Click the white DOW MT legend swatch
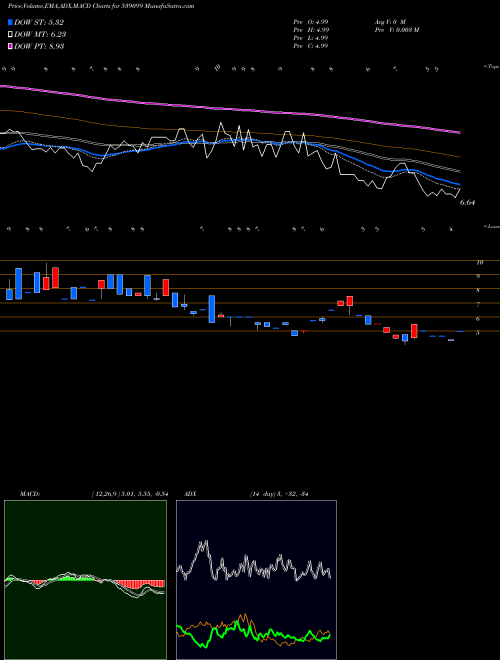 pyautogui.click(x=10, y=35)
